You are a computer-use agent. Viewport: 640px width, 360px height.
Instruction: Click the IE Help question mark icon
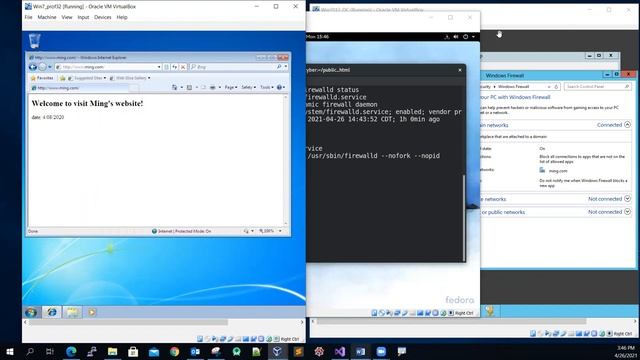280,87
